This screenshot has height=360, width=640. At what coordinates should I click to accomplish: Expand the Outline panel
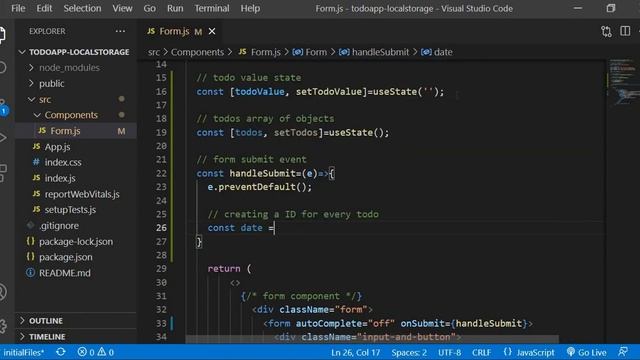(76, 321)
